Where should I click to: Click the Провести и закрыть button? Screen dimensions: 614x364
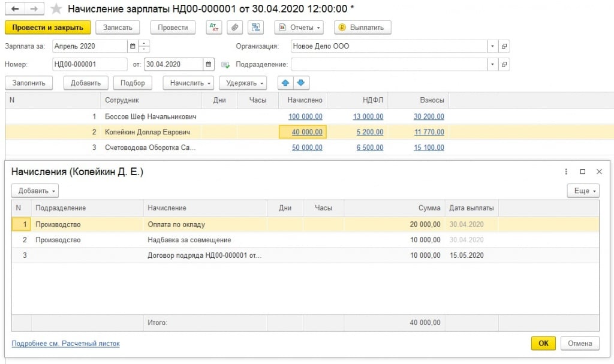47,28
